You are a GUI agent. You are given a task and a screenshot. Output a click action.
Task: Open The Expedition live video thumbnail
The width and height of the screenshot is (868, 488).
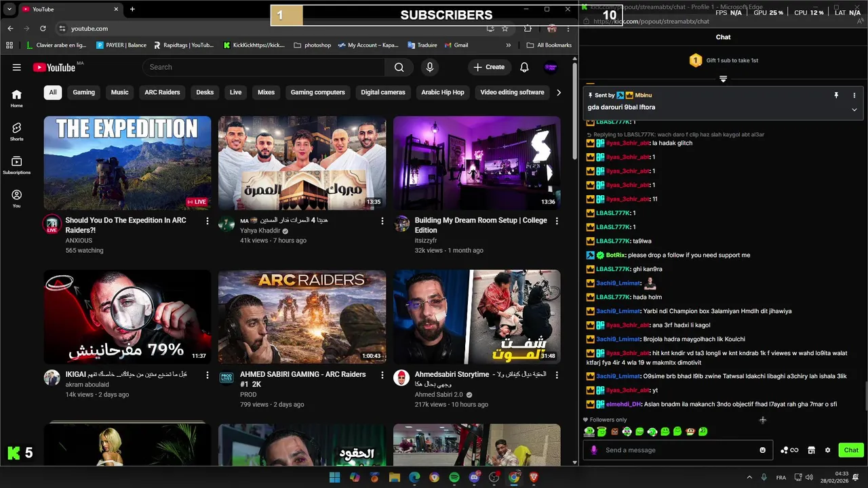(x=127, y=163)
